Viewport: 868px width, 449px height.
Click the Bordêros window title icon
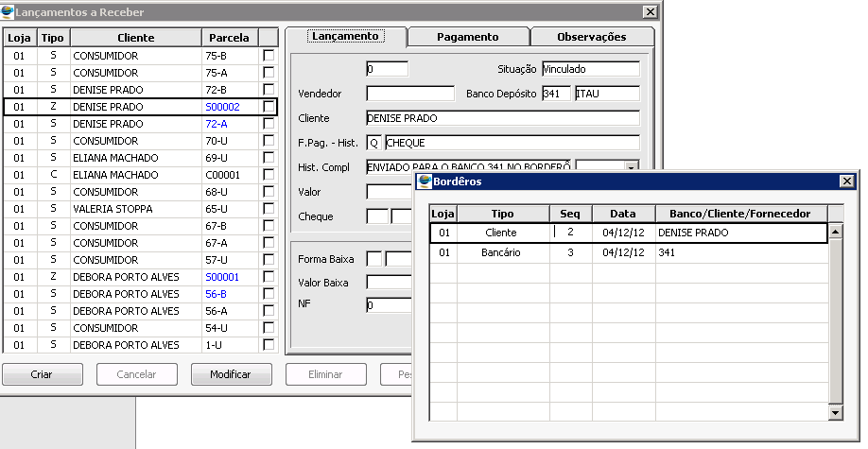(x=425, y=181)
